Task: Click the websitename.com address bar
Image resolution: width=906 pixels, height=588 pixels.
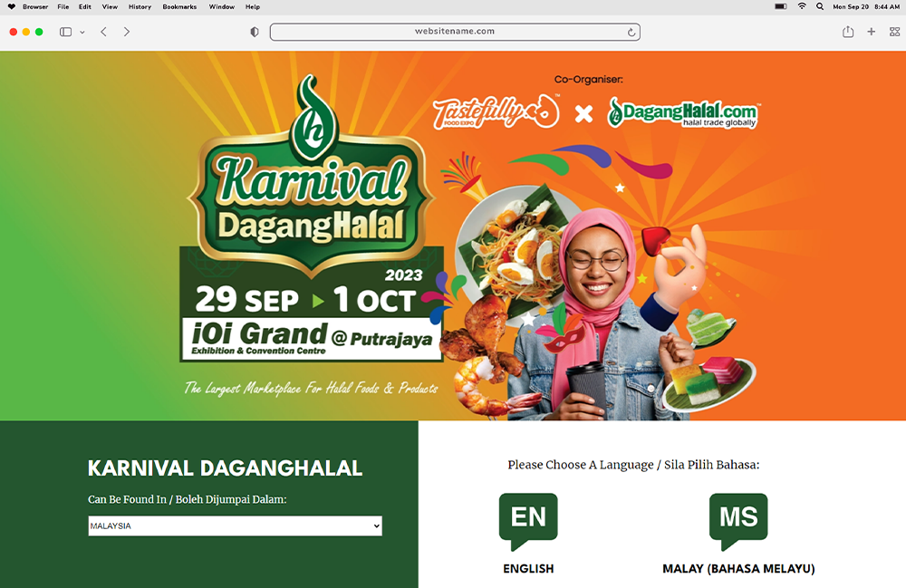Action: click(455, 32)
